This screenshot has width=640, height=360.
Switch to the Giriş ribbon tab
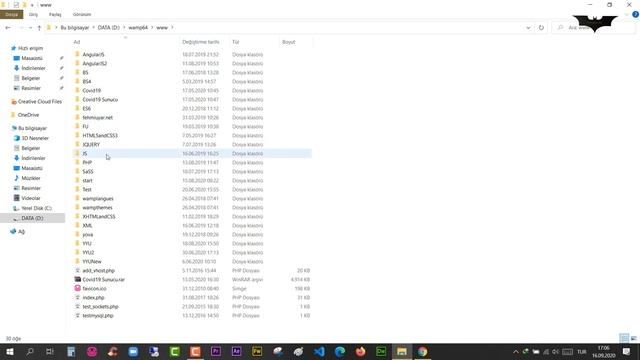click(33, 14)
